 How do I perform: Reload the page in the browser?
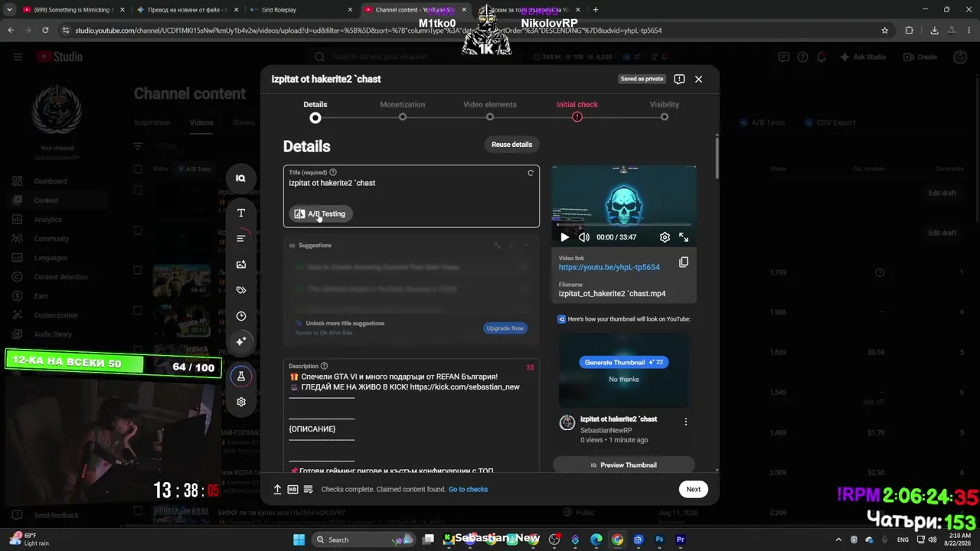[45, 31]
